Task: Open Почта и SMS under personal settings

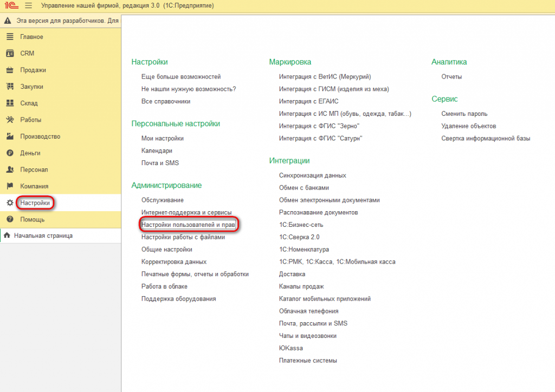Action: pos(160,163)
